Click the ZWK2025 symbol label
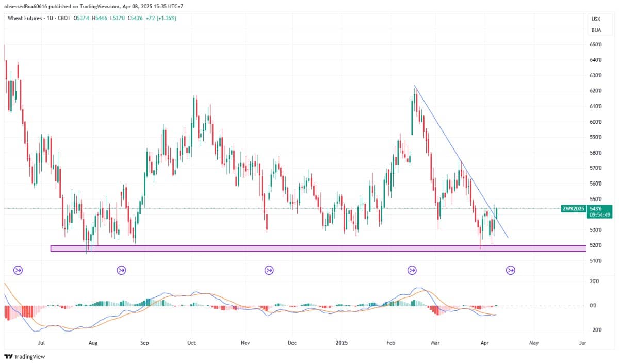This screenshot has height=364, width=619. (x=573, y=209)
